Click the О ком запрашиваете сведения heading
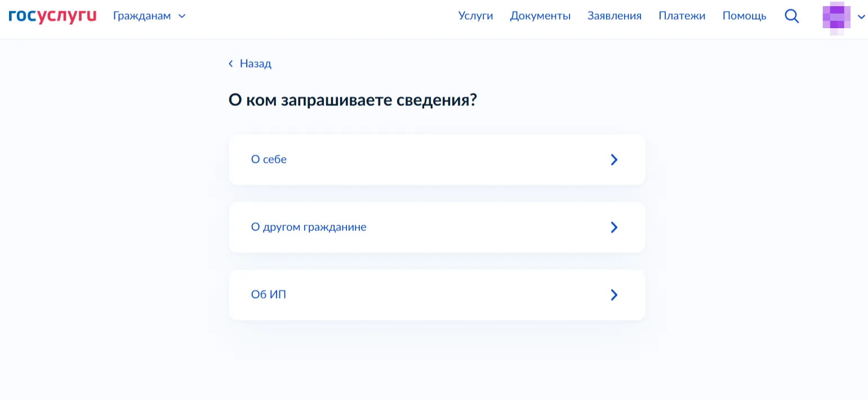This screenshot has width=868, height=400. (x=353, y=100)
